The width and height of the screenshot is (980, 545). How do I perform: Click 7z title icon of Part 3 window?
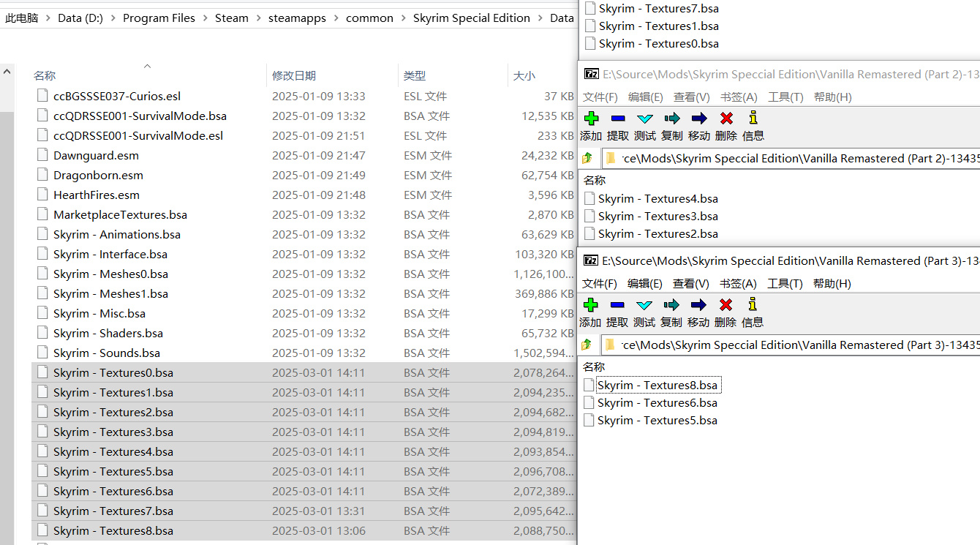[x=591, y=260]
